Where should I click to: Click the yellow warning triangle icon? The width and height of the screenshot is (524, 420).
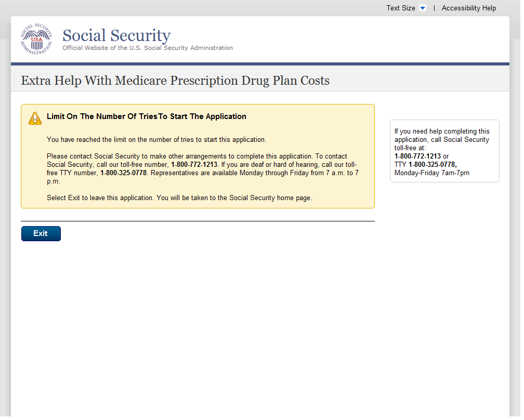35,119
